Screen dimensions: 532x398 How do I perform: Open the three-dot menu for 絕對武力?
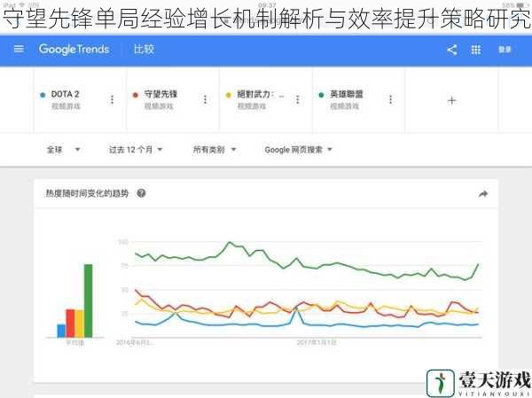(x=298, y=100)
